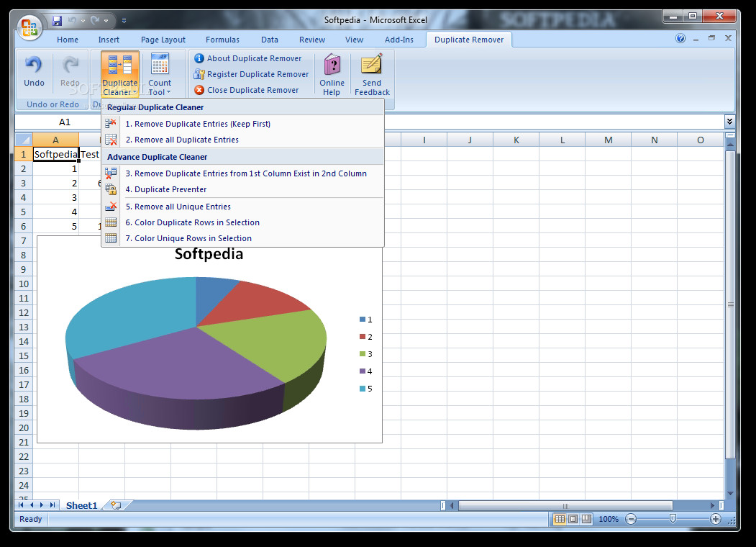Go to previous sheet navigation arrow

[32, 505]
